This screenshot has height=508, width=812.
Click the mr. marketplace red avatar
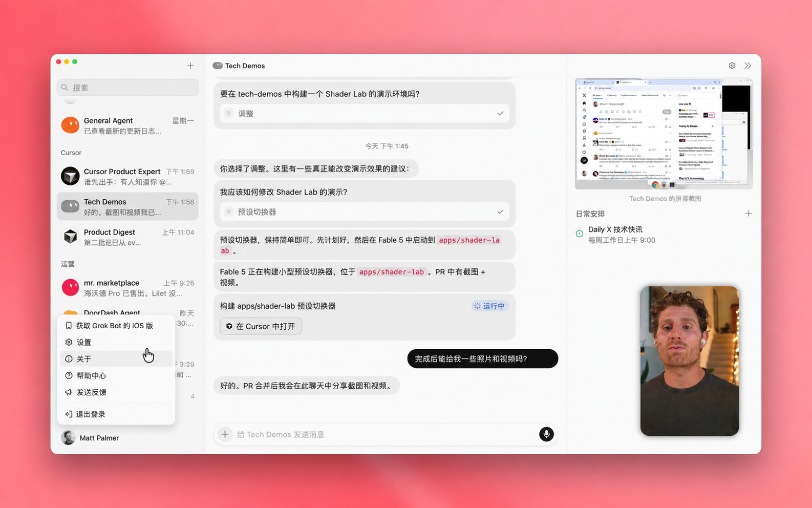70,287
